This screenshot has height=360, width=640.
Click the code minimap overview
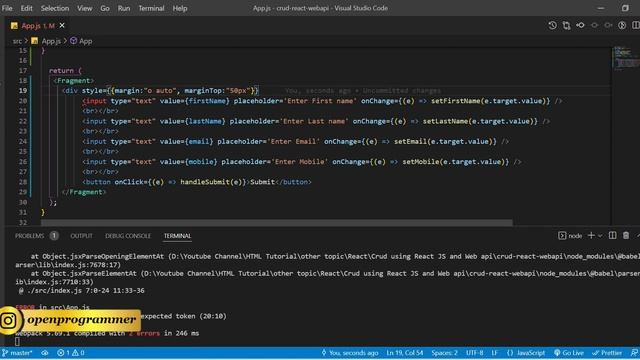[x=626, y=58]
